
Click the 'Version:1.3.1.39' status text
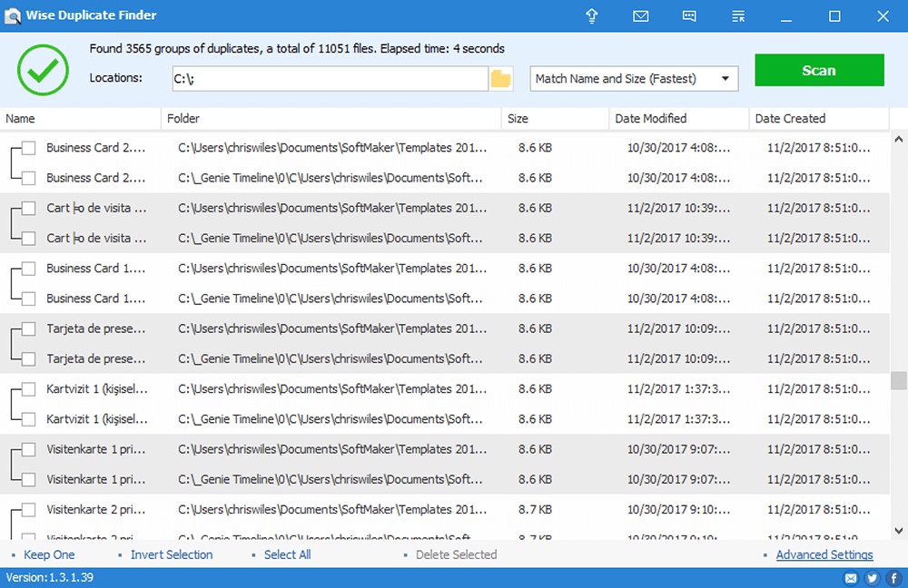pyautogui.click(x=50, y=578)
